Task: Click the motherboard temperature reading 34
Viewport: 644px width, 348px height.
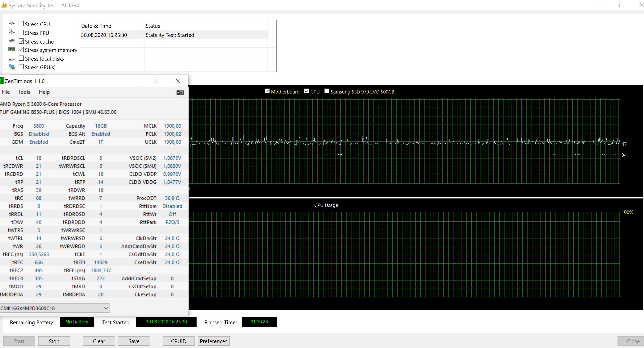Action: click(624, 155)
